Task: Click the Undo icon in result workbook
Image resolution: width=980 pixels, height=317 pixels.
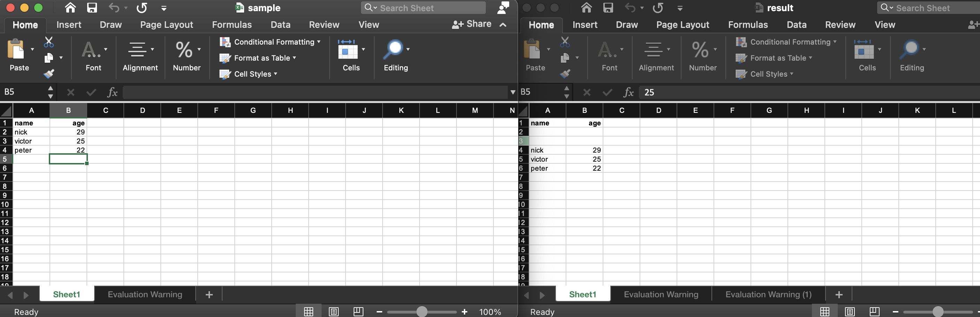Action: point(631,8)
